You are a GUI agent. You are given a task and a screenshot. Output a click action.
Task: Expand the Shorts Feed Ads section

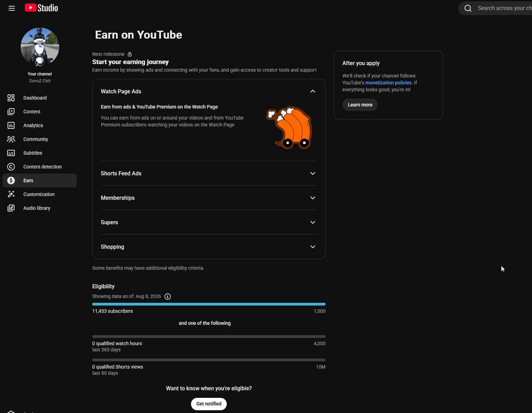coord(313,173)
